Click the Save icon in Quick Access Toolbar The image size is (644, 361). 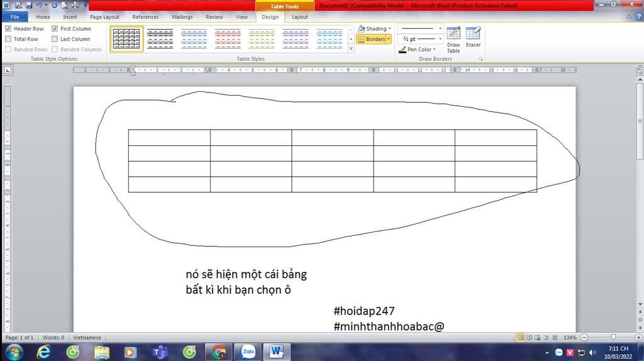click(x=29, y=5)
